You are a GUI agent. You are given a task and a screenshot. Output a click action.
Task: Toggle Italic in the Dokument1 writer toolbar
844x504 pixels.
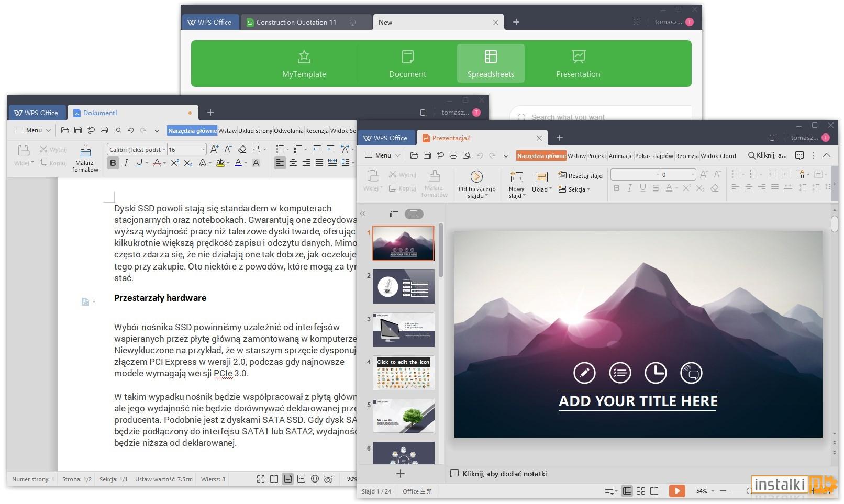pos(126,163)
